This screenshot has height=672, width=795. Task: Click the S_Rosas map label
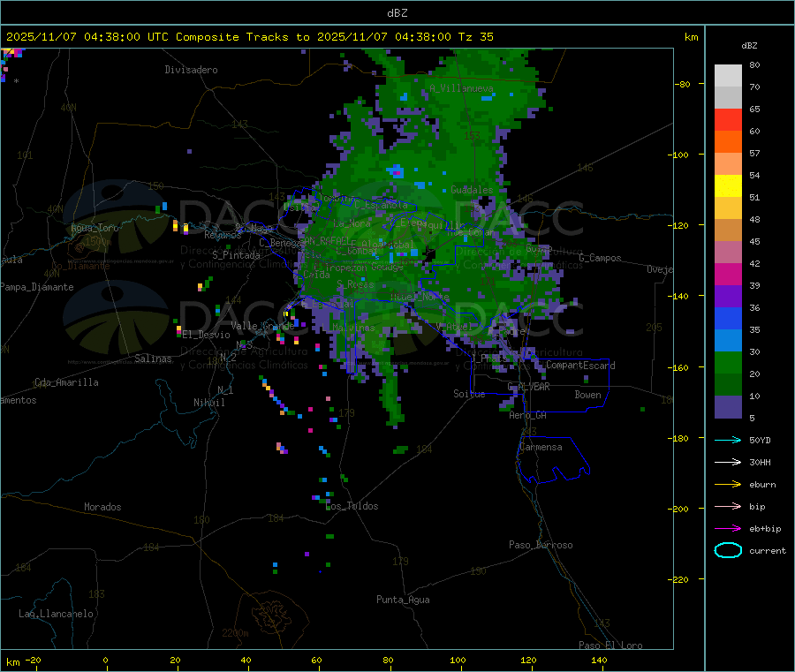coord(355,284)
